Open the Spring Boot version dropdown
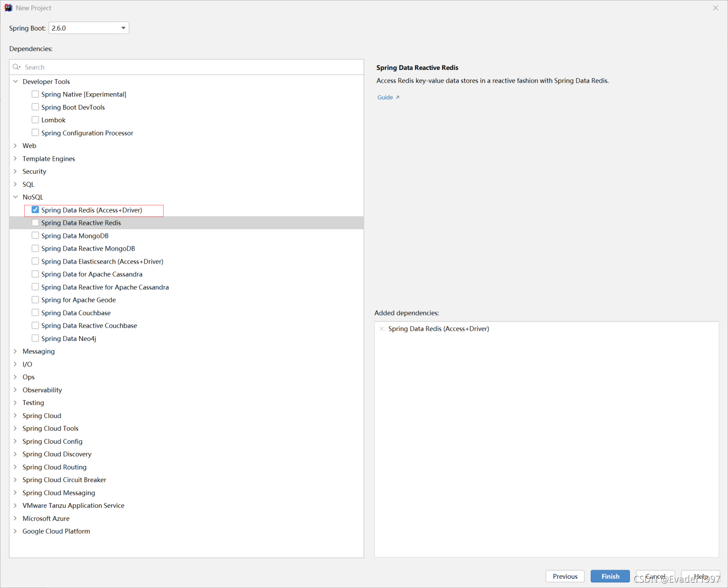The image size is (728, 588). [89, 28]
